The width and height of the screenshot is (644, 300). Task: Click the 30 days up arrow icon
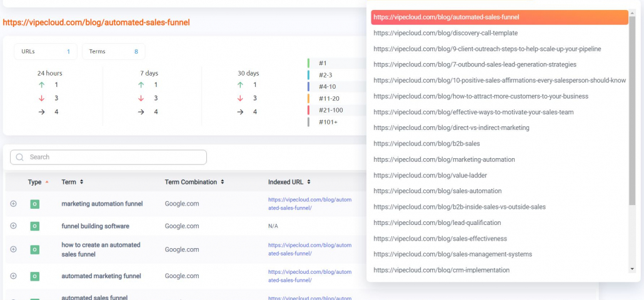[x=240, y=85]
